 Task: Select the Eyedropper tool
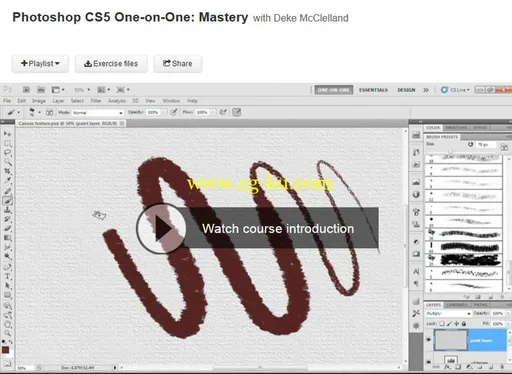tap(7, 181)
